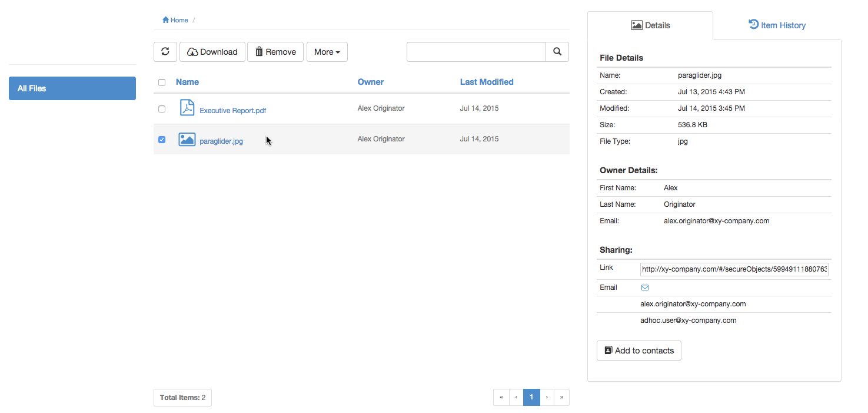Click the Home breadcrumb icon
Screen dimensions: 868x413
pyautogui.click(x=166, y=20)
